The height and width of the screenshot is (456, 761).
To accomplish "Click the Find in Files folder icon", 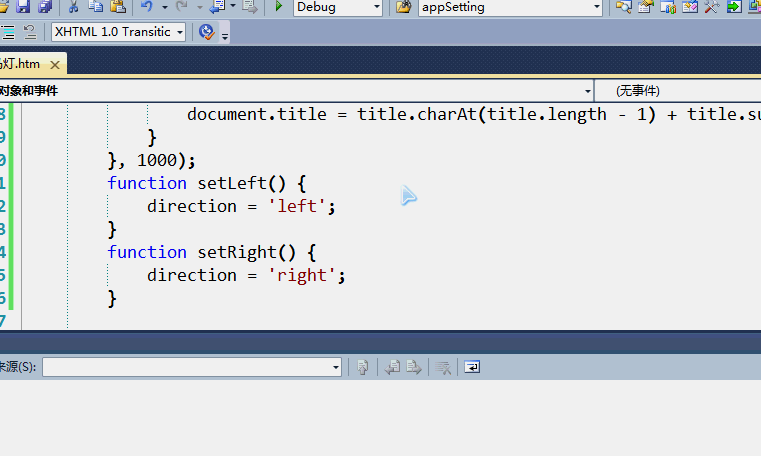I will point(403,7).
